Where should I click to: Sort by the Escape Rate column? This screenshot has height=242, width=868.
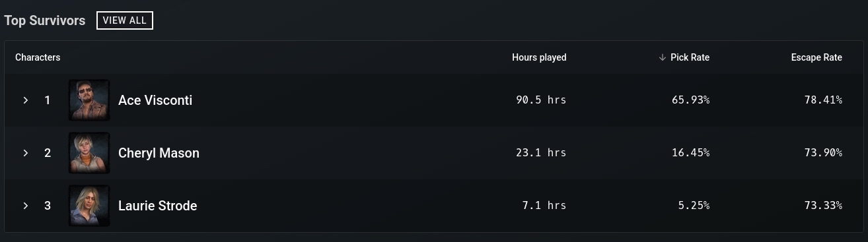coord(816,57)
